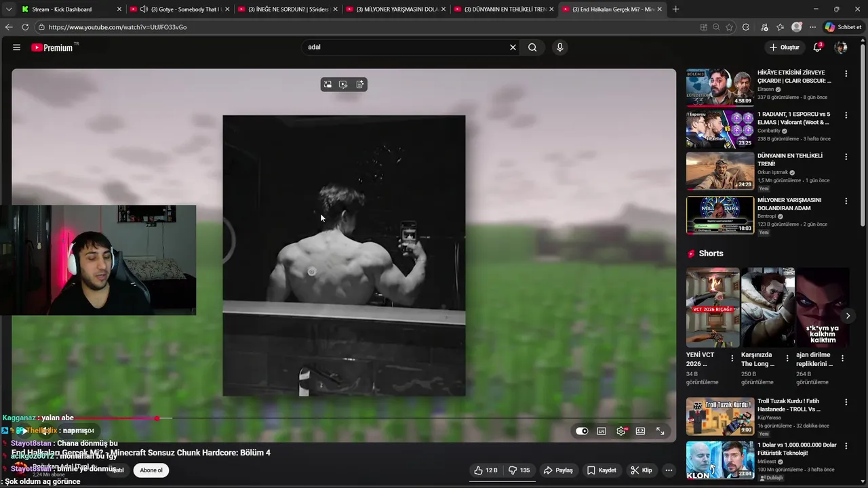Click the third overlay icon atop video
The image size is (868, 488).
(x=360, y=84)
